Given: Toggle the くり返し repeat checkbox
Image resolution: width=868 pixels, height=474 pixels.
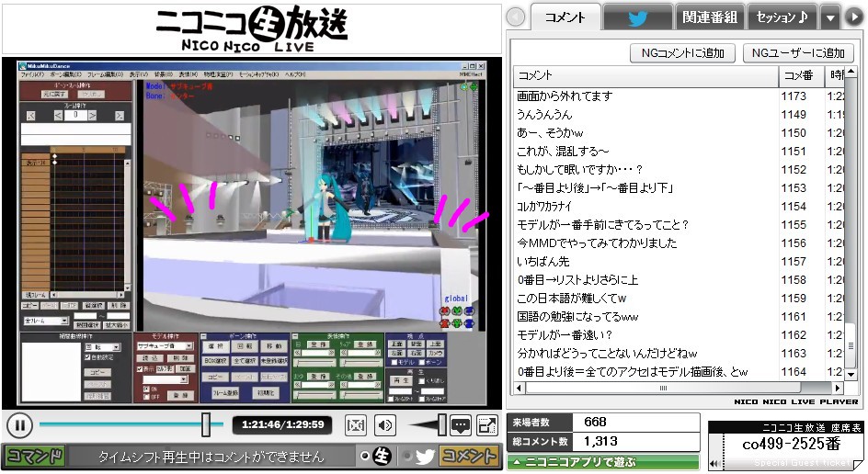Looking at the screenshot, I should tap(422, 381).
